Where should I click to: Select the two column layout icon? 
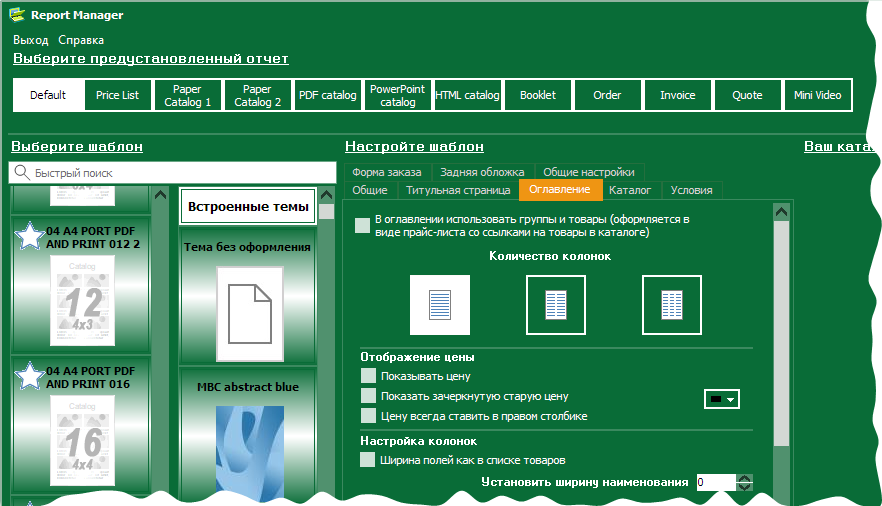point(556,305)
